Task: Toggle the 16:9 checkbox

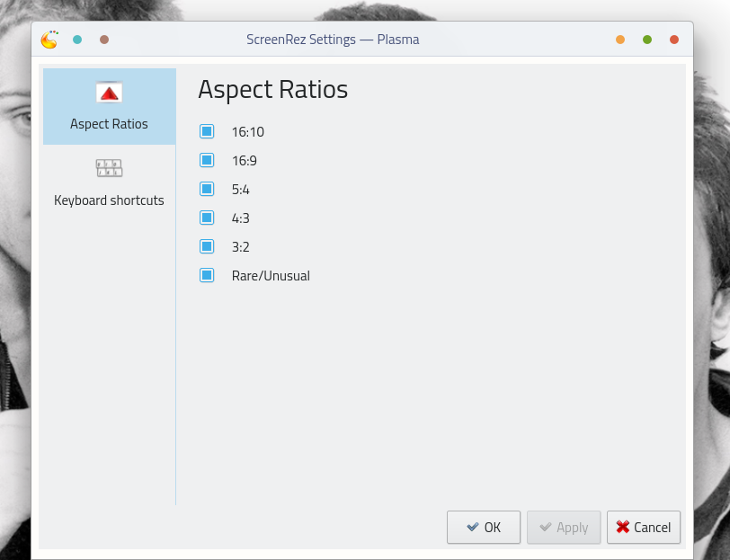Action: coord(207,160)
